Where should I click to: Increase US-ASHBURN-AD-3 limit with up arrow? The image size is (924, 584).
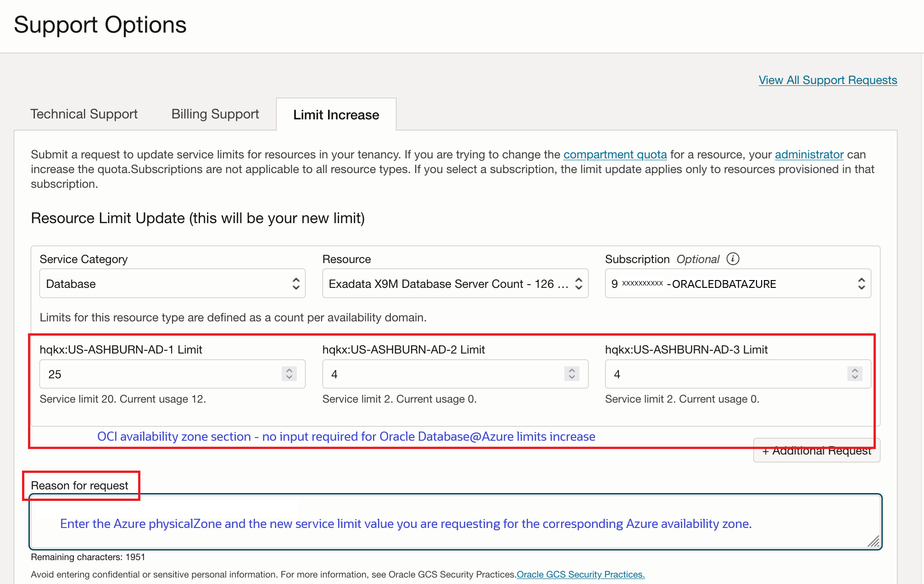[x=854, y=370]
